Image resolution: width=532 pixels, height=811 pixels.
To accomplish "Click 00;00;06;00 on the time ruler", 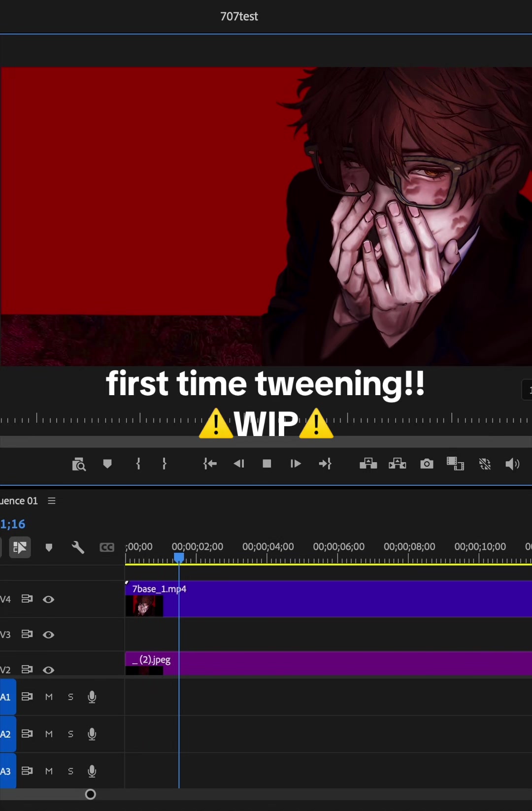I will 339,546.
